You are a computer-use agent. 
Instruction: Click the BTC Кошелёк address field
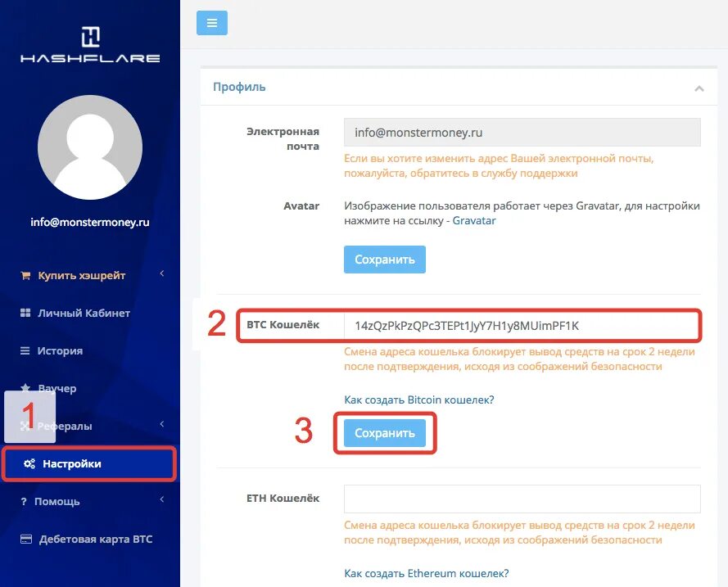[x=522, y=326]
